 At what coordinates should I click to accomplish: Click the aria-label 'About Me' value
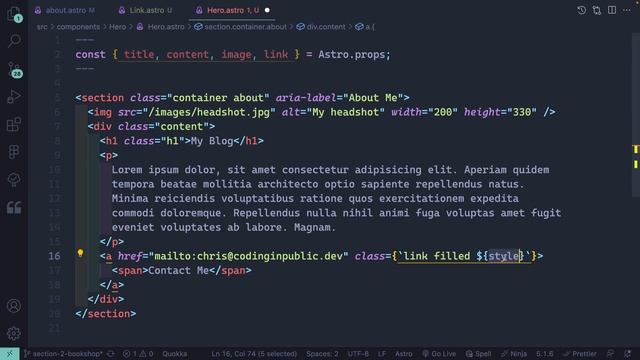373,98
